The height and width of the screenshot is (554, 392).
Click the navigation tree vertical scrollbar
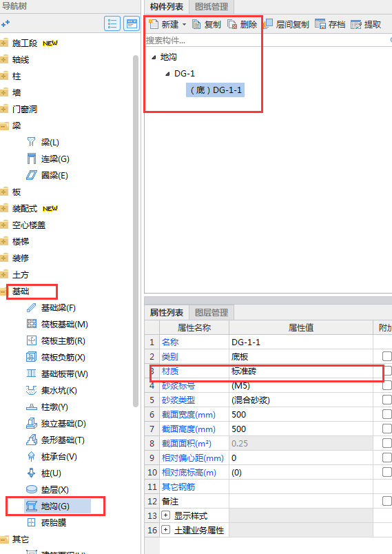pyautogui.click(x=136, y=232)
